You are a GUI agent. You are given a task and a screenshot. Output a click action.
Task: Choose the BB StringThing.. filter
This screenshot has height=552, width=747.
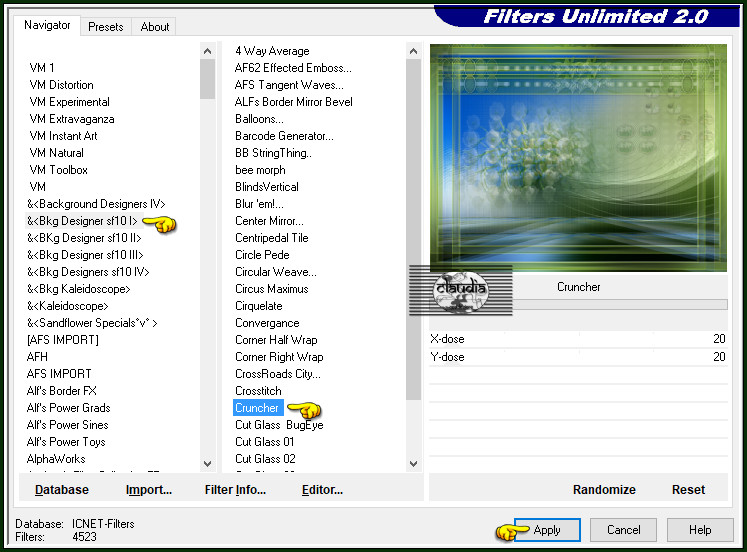pos(273,153)
